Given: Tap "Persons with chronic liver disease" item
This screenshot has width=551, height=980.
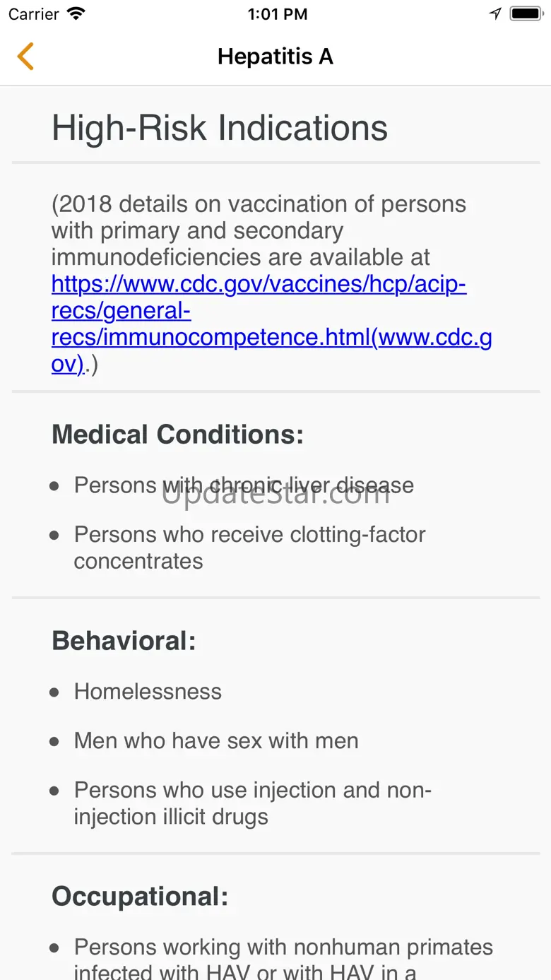Looking at the screenshot, I should (x=244, y=485).
